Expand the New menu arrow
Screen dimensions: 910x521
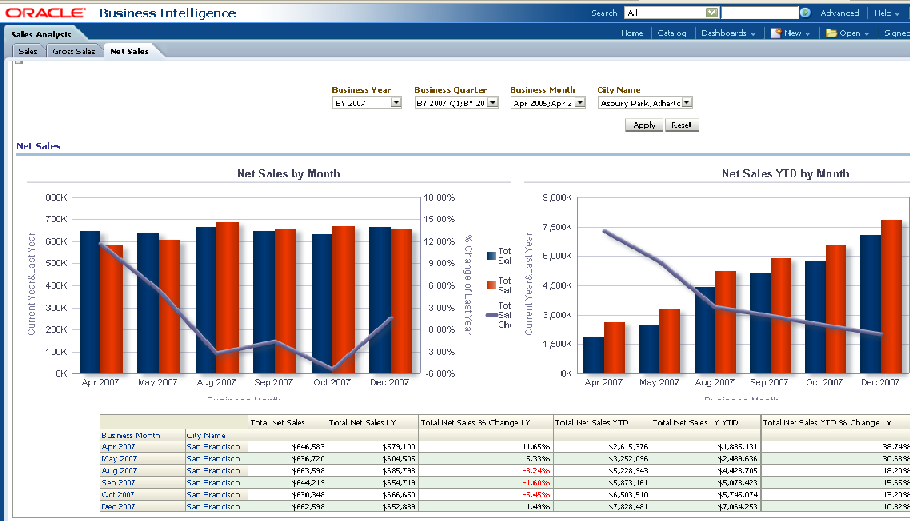(x=807, y=34)
